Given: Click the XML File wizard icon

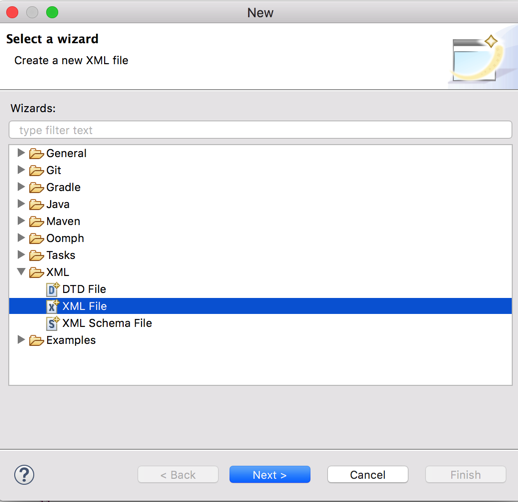Looking at the screenshot, I should tap(52, 306).
